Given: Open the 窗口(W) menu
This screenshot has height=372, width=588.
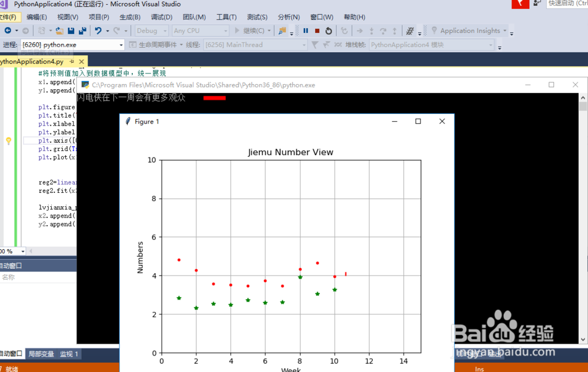Looking at the screenshot, I should point(322,17).
